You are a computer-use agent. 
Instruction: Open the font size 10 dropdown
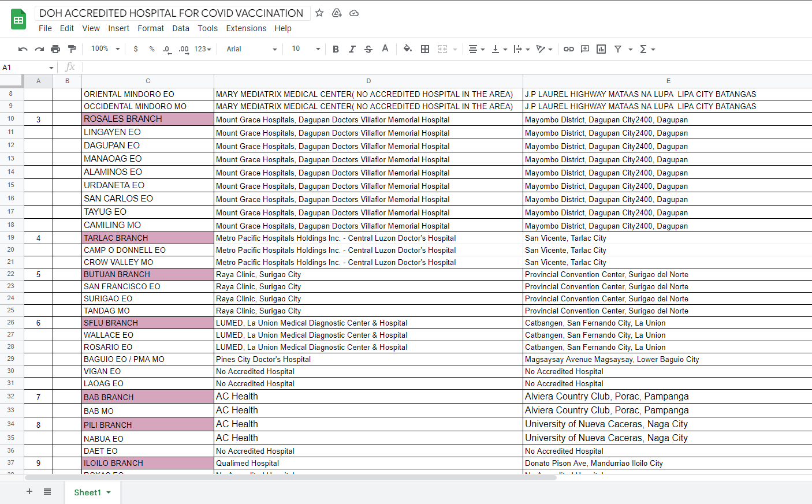pos(306,49)
